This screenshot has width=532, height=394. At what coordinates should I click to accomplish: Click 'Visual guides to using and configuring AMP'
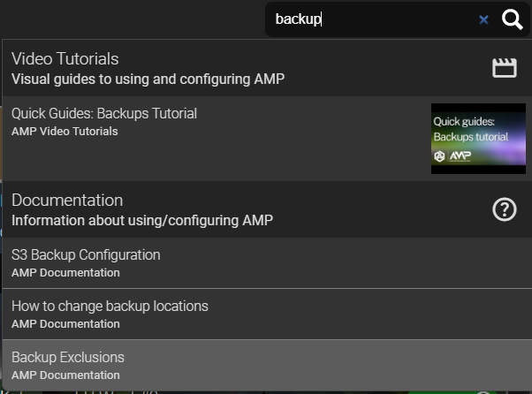148,79
